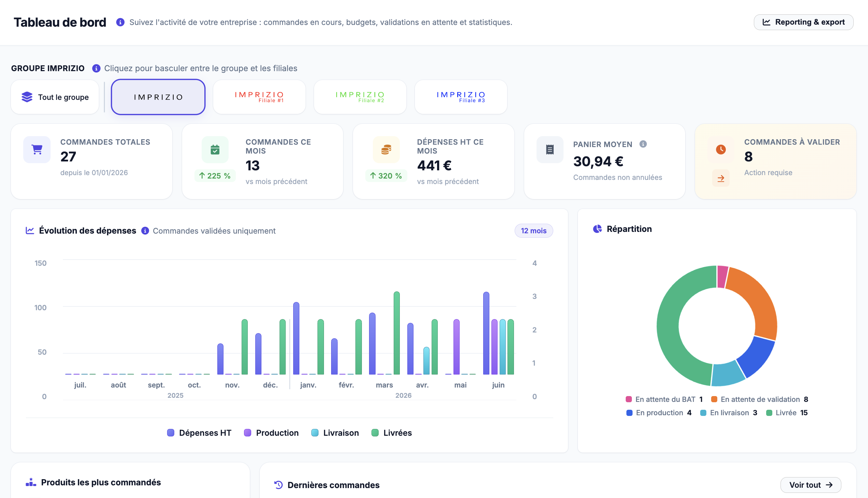Click the clock icon in Commandes à valider
868x498 pixels.
pos(721,149)
